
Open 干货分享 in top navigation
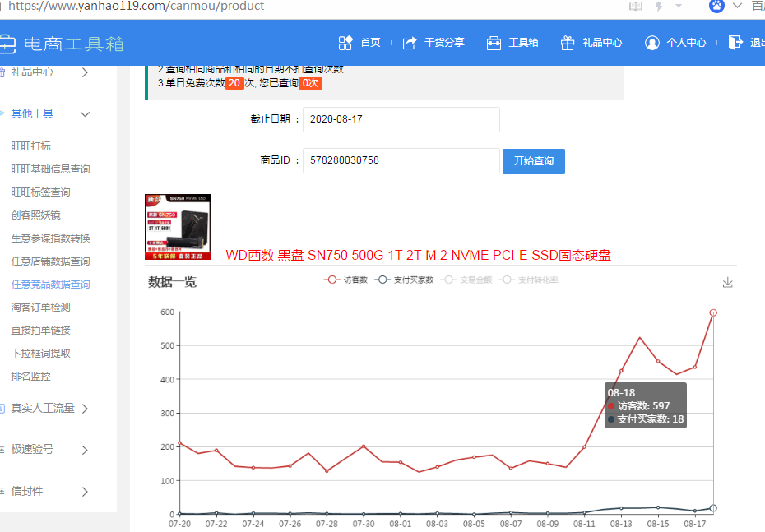[x=444, y=43]
